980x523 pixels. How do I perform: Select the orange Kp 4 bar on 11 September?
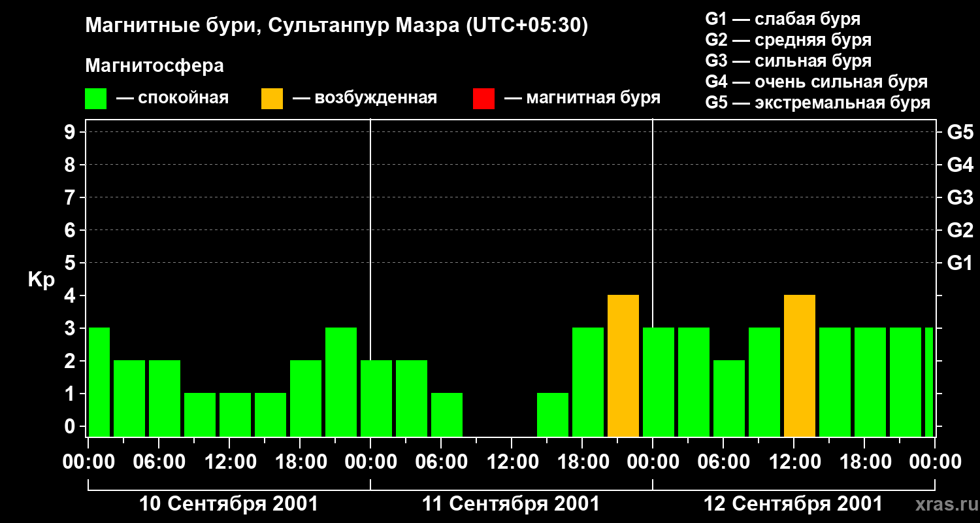[623, 366]
